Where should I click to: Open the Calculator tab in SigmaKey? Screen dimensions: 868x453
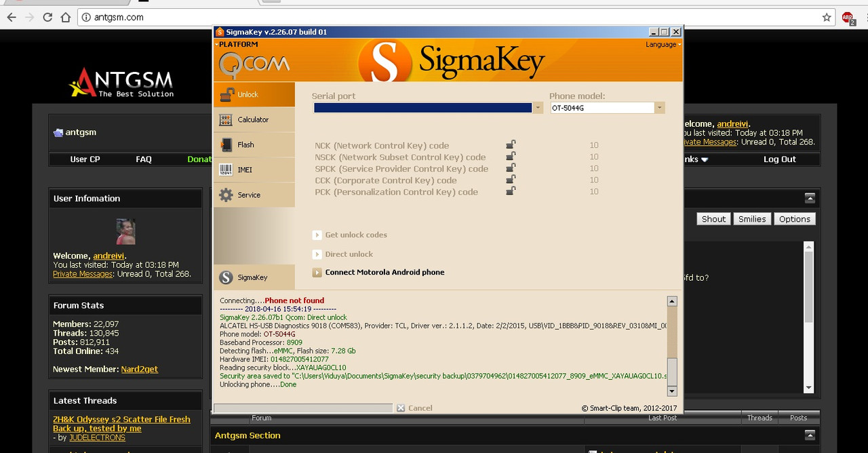point(254,119)
